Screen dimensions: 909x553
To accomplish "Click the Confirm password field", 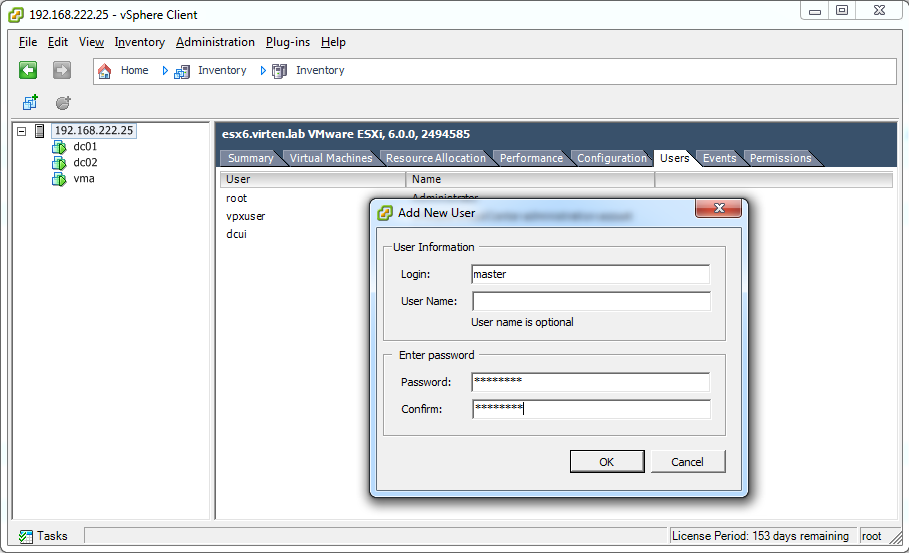I will 591,409.
